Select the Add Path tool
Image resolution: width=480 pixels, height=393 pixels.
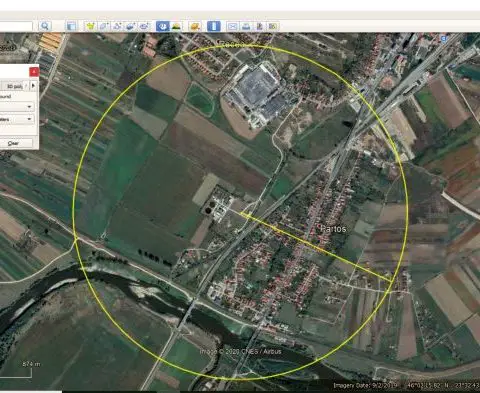[117, 26]
